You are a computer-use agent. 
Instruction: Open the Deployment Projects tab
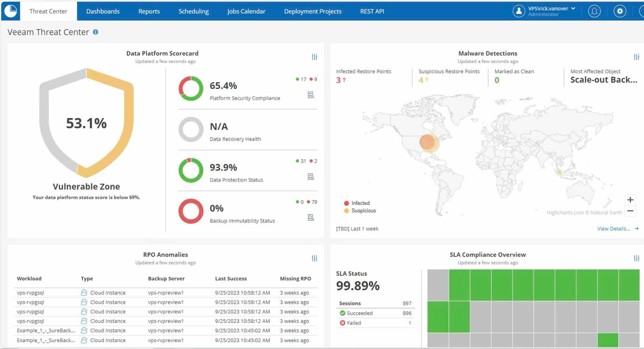[x=313, y=11]
